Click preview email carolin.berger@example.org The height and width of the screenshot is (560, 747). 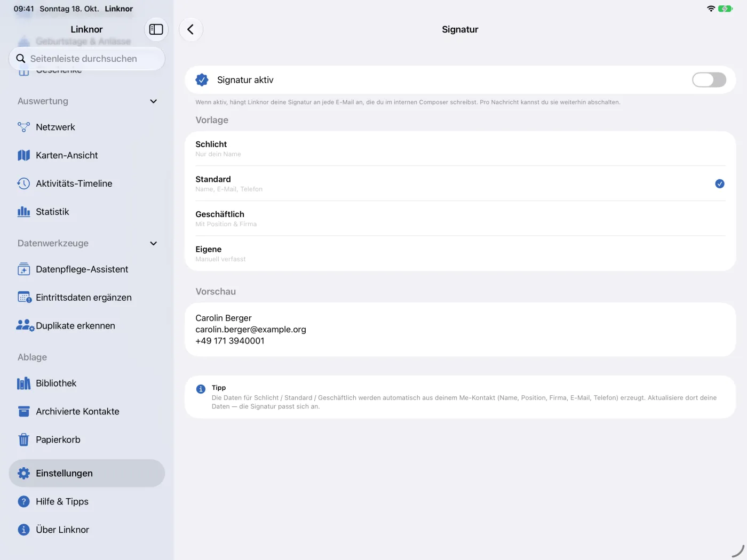(251, 330)
